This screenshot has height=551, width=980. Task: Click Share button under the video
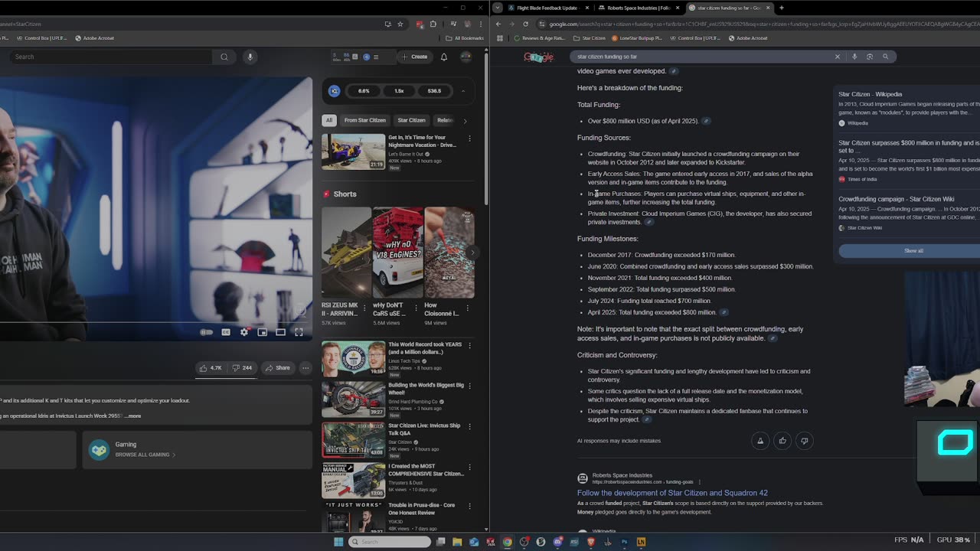pyautogui.click(x=278, y=368)
